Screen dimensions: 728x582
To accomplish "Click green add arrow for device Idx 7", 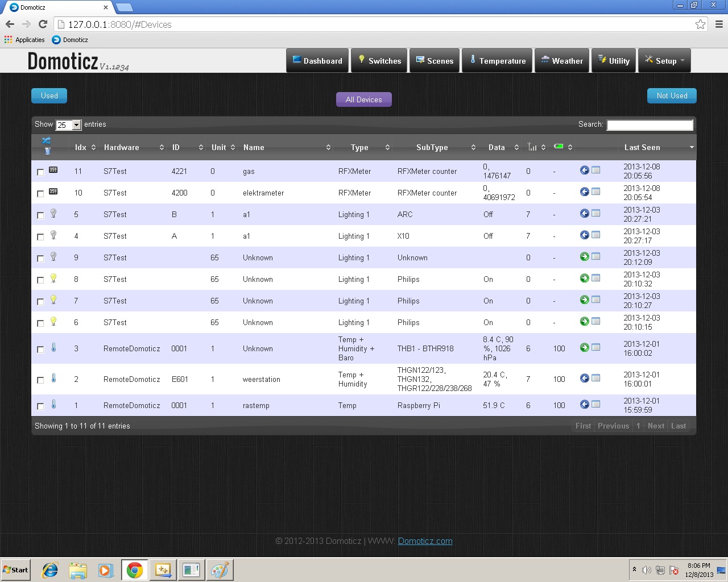I will 584,300.
